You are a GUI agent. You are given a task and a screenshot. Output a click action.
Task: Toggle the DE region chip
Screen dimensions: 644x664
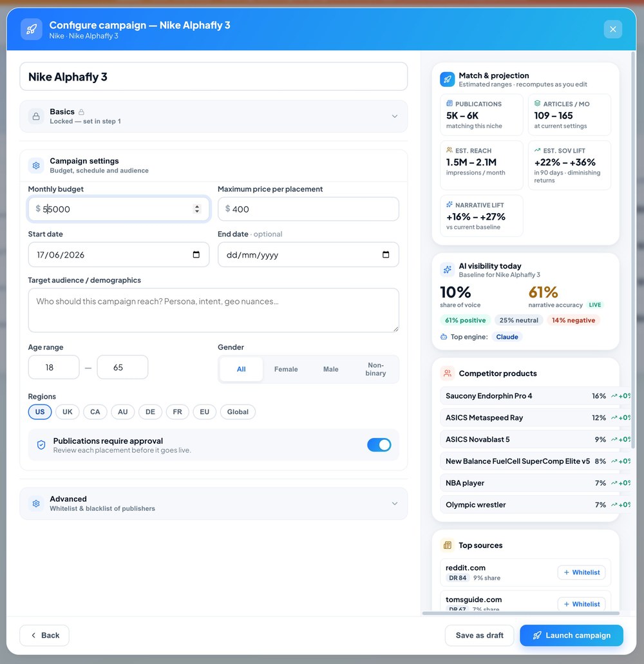coord(150,412)
